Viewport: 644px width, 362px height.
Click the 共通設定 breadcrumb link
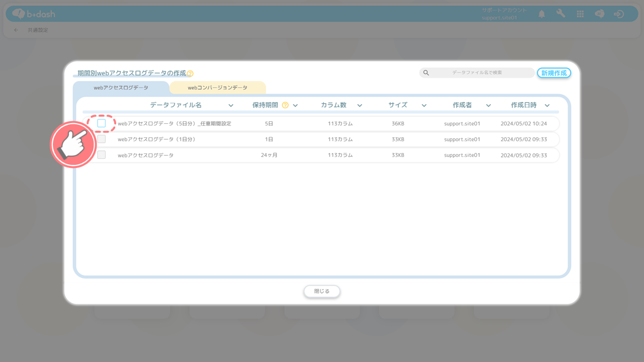tap(38, 30)
